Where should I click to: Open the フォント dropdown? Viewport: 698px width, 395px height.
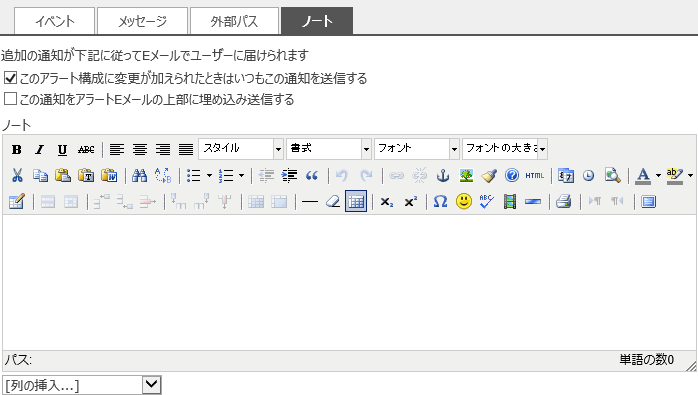click(x=417, y=149)
